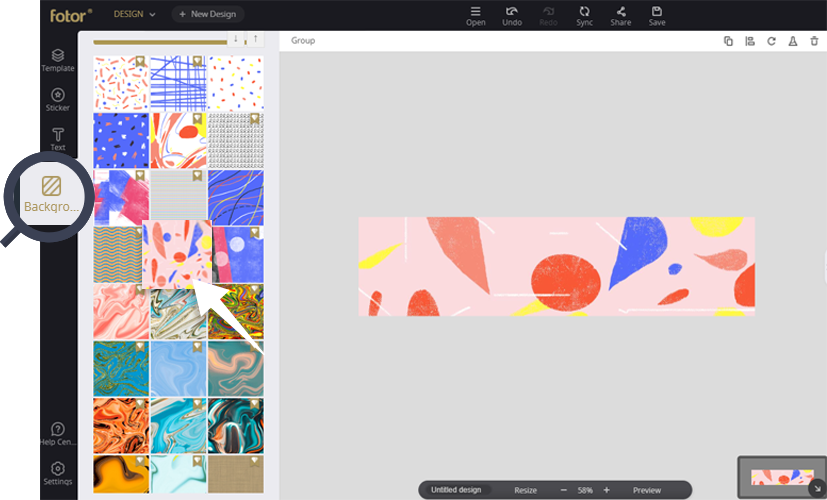
Task: Sync the design
Action: [583, 15]
